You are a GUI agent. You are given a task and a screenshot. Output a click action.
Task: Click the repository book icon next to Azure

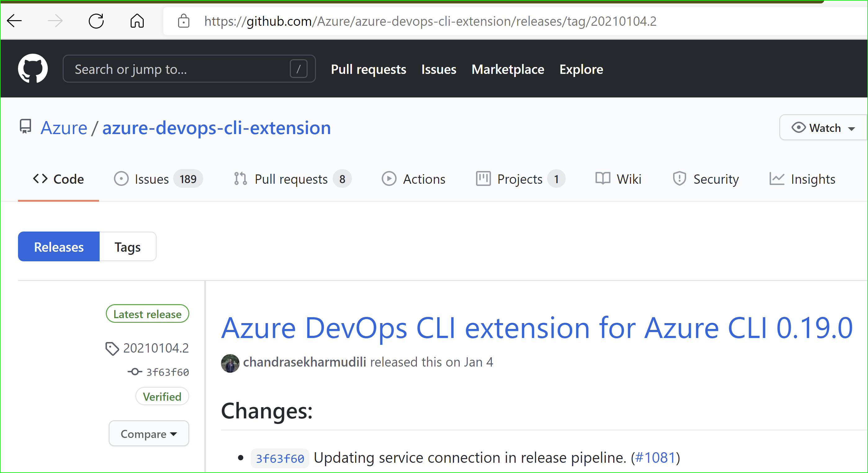click(x=25, y=127)
